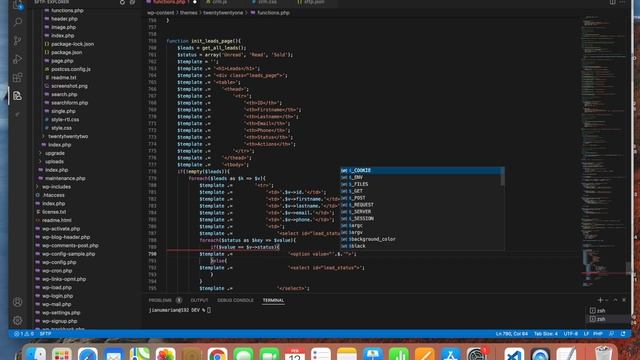Open screenshot.png in the file tree
This screenshot has height=360, width=640.
point(69,86)
